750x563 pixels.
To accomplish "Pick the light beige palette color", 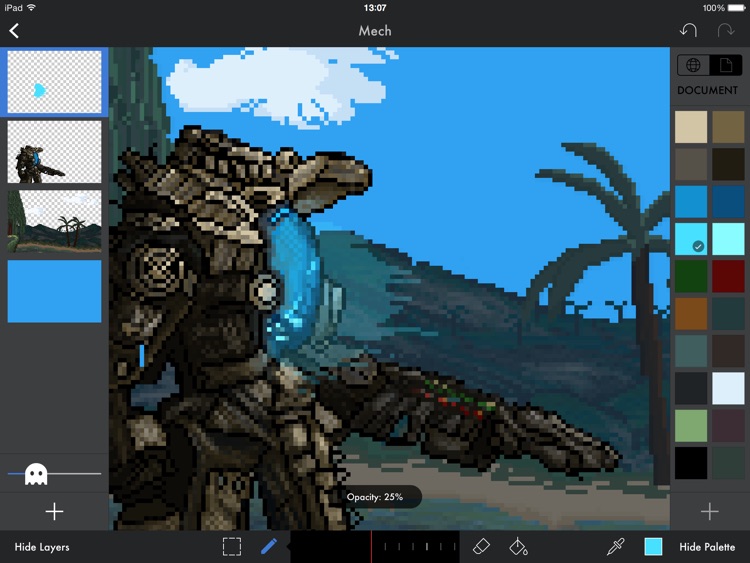I will pos(691,127).
